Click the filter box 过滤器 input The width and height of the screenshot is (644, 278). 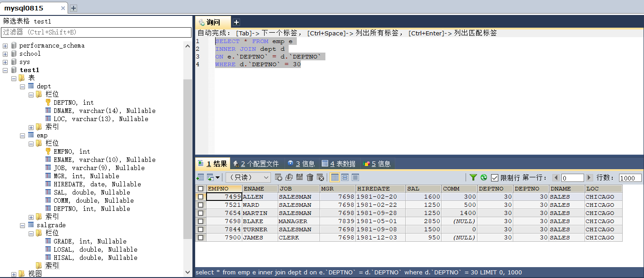coord(96,32)
